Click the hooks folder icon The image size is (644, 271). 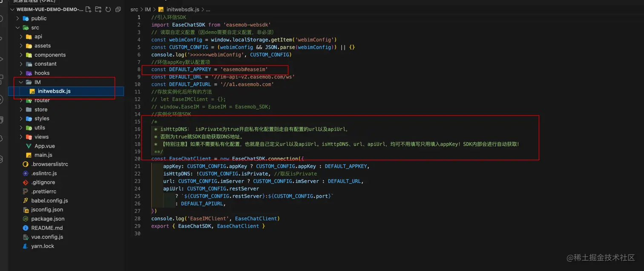pyautogui.click(x=29, y=73)
